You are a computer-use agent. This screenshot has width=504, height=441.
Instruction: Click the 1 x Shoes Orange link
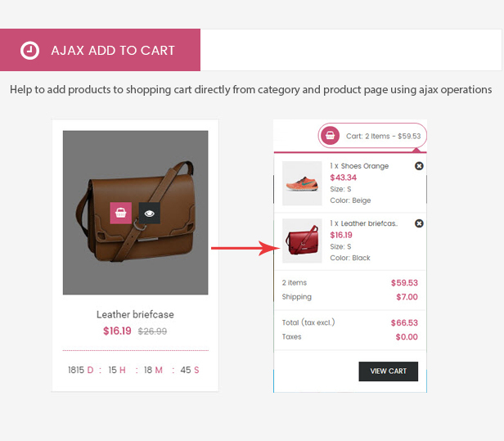[x=359, y=166]
